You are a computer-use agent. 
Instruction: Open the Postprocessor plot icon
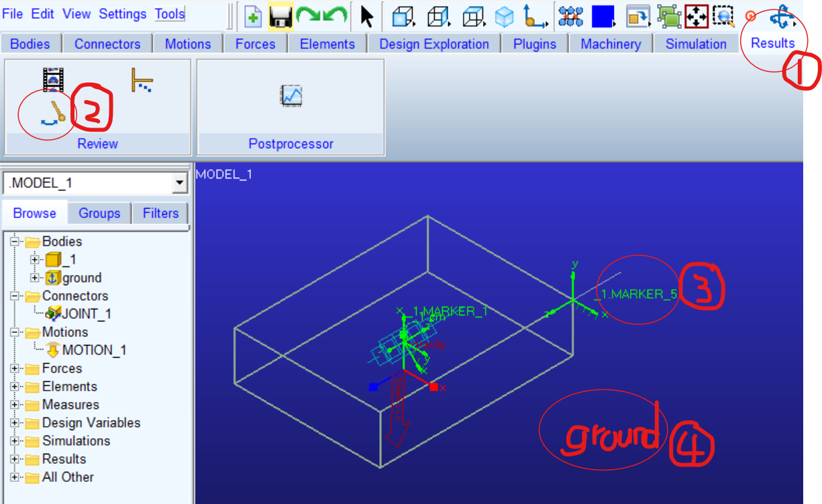pyautogui.click(x=291, y=96)
